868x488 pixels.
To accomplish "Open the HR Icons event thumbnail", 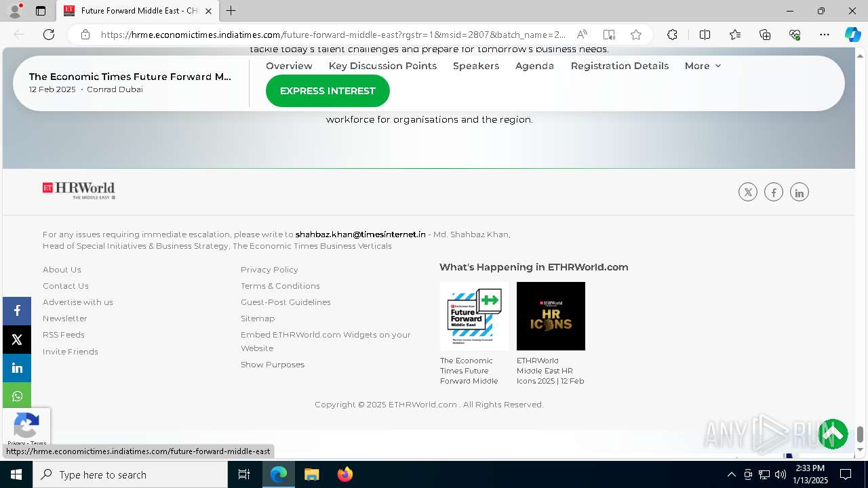I will pyautogui.click(x=551, y=316).
